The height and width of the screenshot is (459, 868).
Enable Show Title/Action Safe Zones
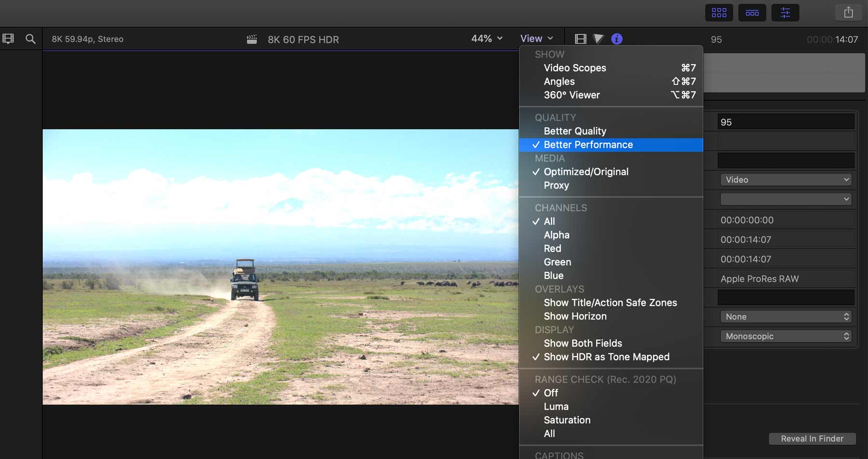click(611, 303)
